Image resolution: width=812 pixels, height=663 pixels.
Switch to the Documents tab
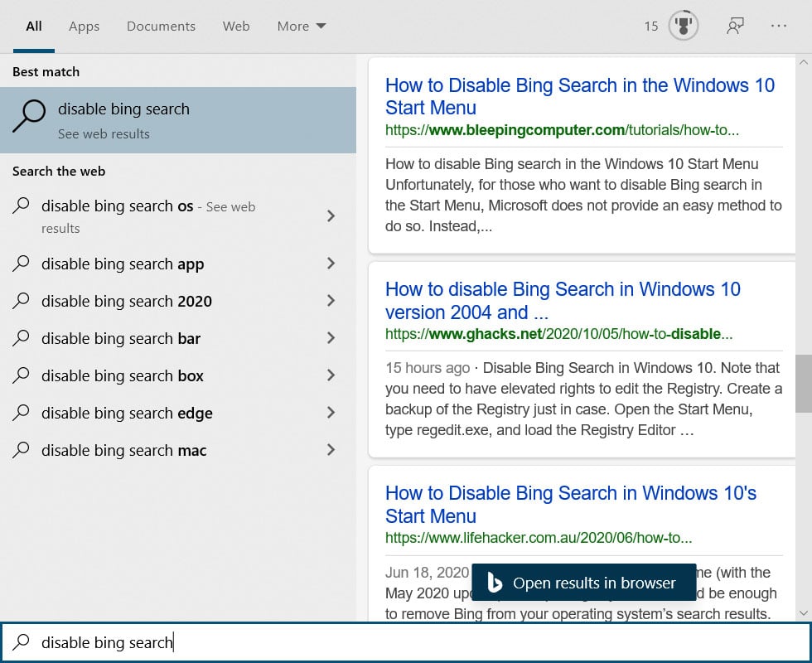point(161,27)
